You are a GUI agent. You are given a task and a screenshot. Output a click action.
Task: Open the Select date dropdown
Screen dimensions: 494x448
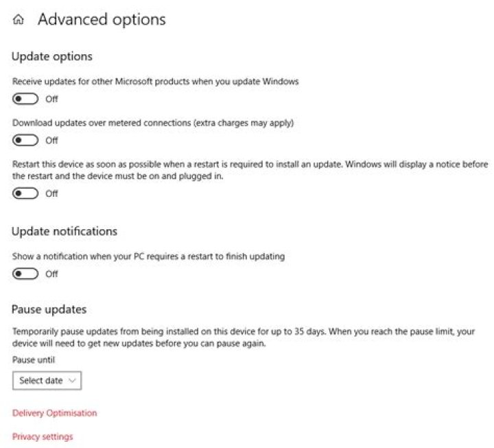coord(47,381)
